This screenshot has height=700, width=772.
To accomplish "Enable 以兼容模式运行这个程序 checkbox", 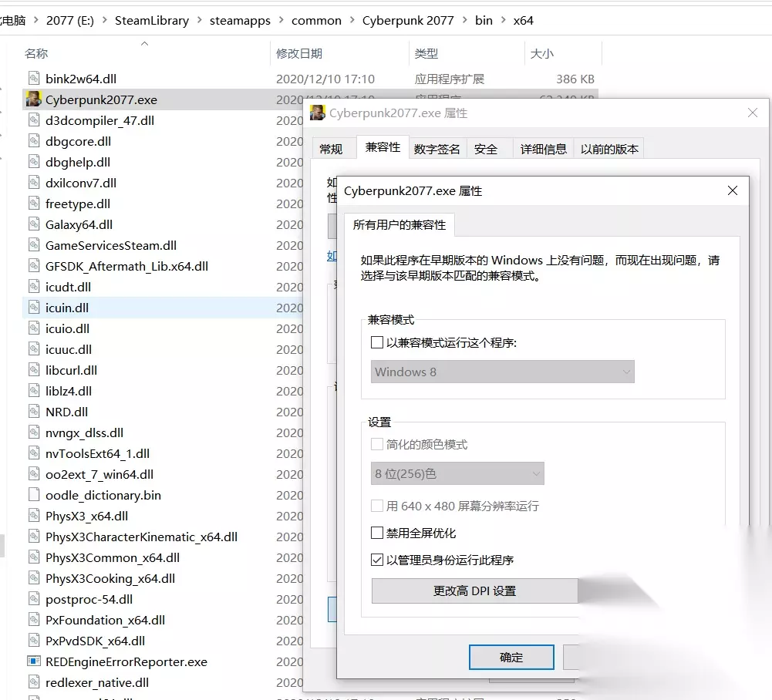I will click(376, 342).
